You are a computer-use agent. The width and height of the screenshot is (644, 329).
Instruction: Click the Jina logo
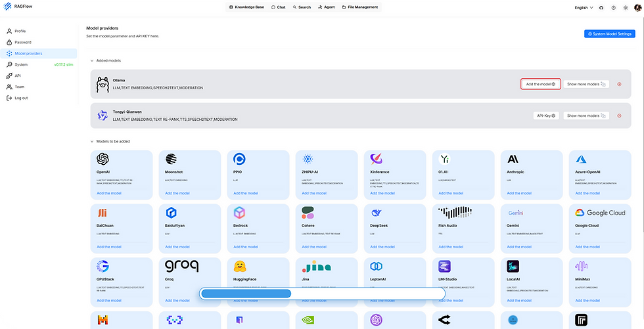click(x=316, y=267)
